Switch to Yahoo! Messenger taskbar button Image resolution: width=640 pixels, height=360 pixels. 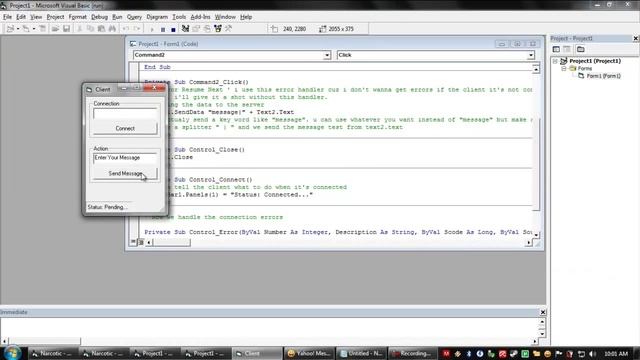(309, 353)
